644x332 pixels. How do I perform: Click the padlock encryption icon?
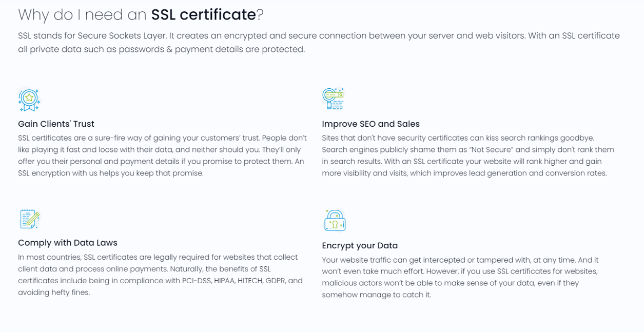pyautogui.click(x=335, y=220)
